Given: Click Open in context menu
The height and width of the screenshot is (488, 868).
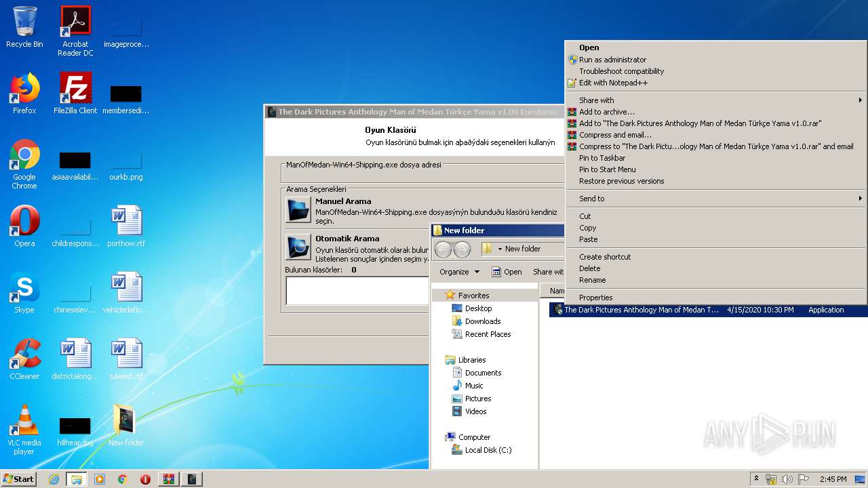Looking at the screenshot, I should [x=716, y=47].
